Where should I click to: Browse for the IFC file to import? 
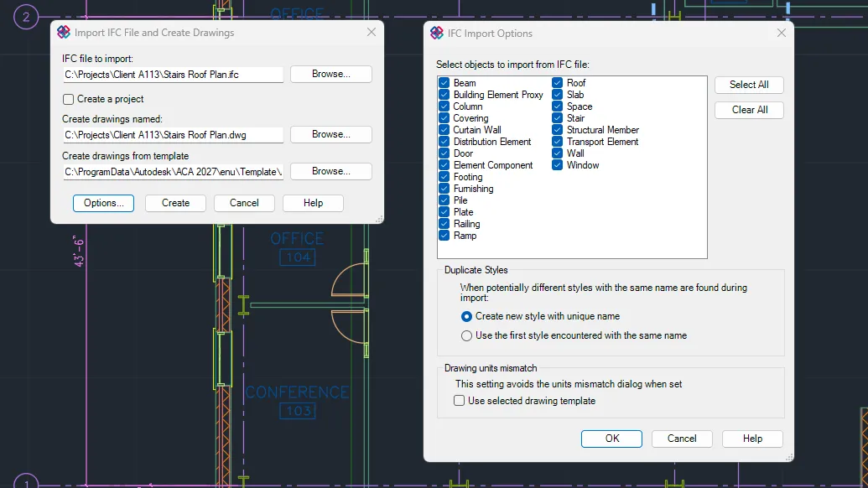(x=330, y=74)
